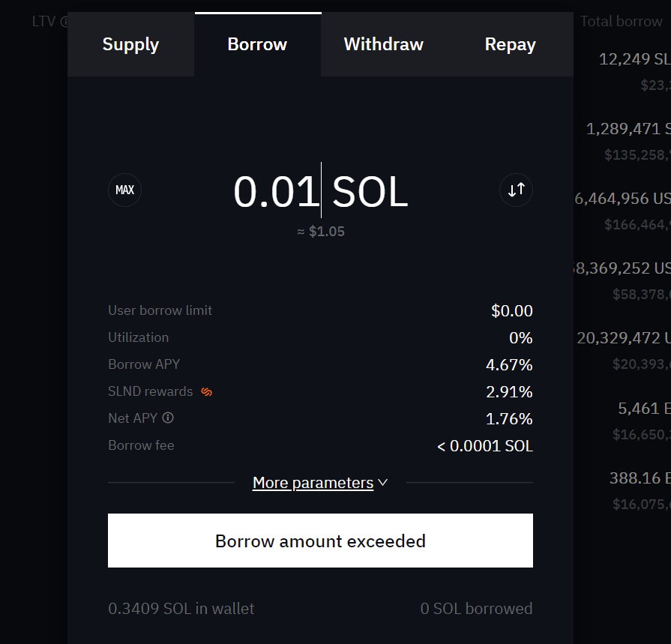
Task: Select the 12,249 SOL total borrow row
Action: click(x=634, y=59)
